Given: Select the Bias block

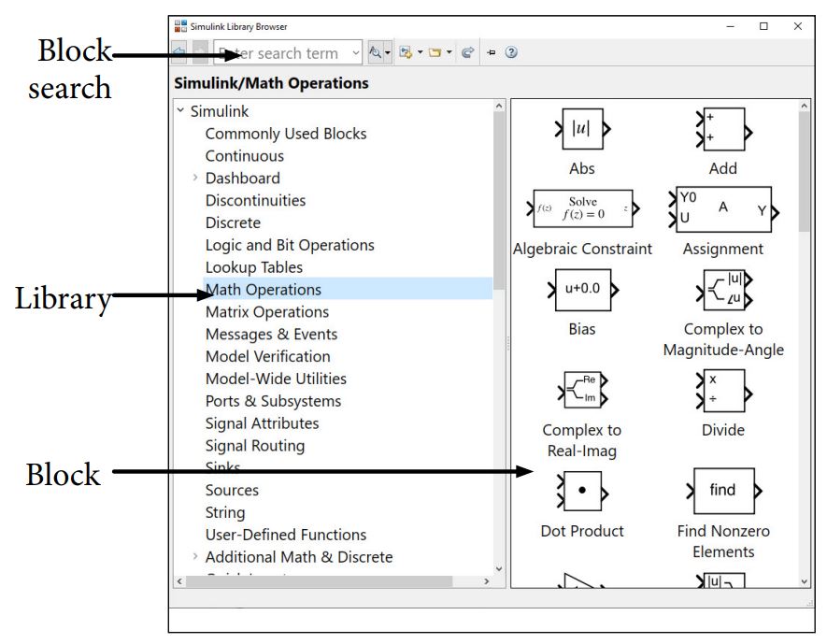Looking at the screenshot, I should [x=581, y=290].
